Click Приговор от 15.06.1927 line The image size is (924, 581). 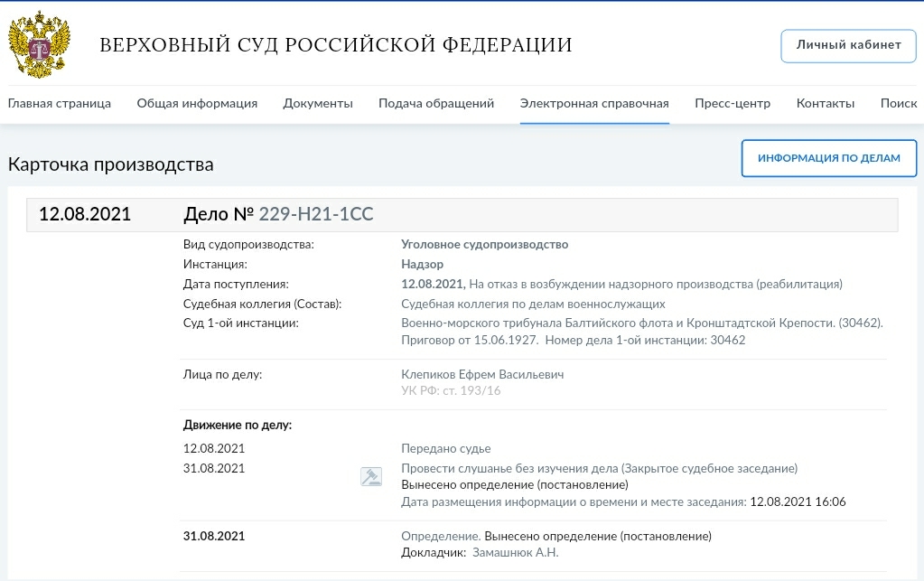(x=470, y=340)
